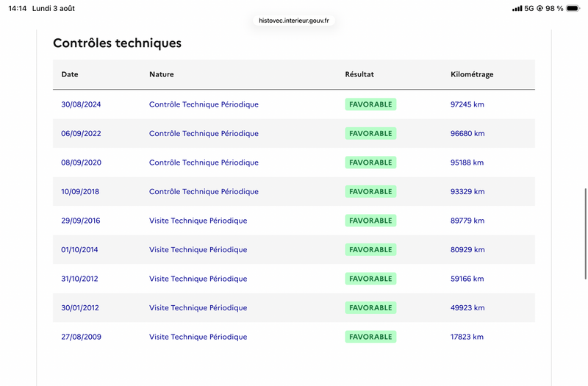Click FAVORABLE badge for 10/09/2018
Viewport: 588px width, 386px height.
pyautogui.click(x=370, y=191)
